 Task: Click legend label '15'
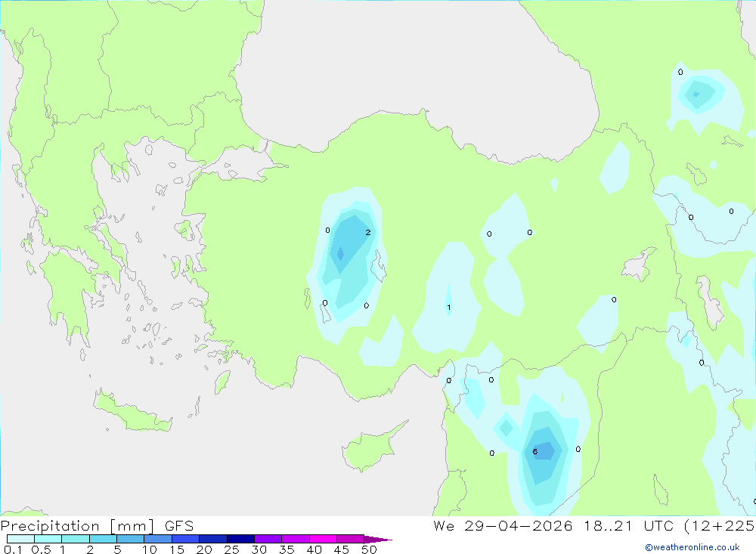pyautogui.click(x=177, y=549)
